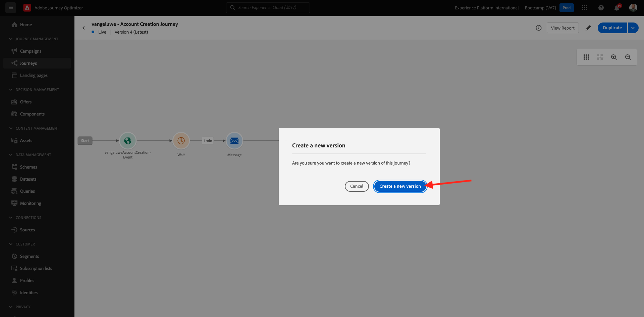Click the Search Experience Cloud field
The image size is (644, 317).
pyautogui.click(x=268, y=8)
